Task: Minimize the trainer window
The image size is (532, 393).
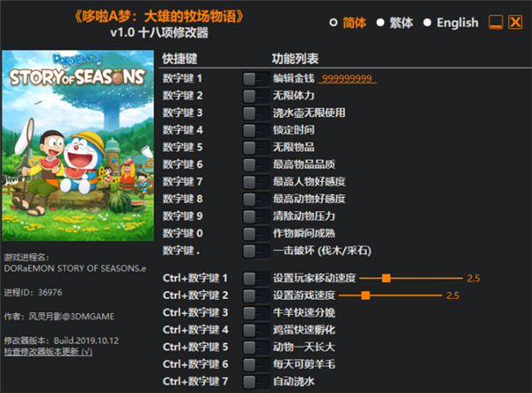Action: (496, 22)
